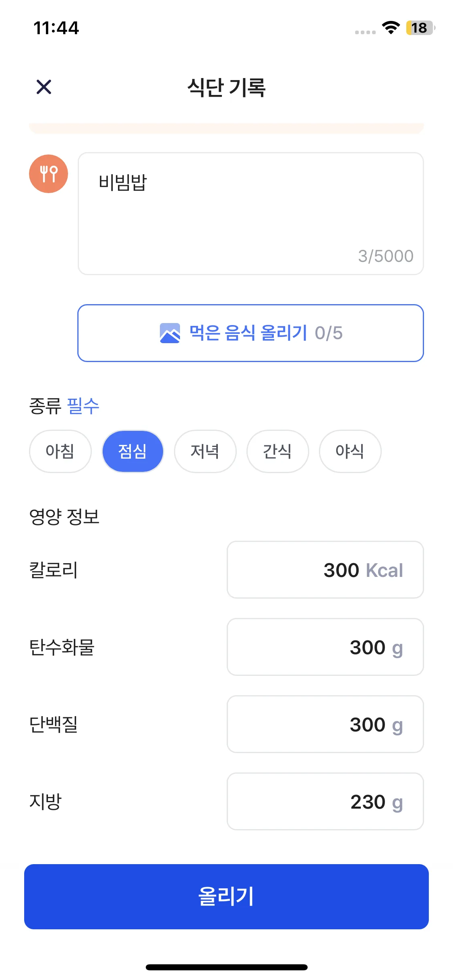This screenshot has width=453, height=980.
Task: Edit the 칼로리 Kcal input field
Action: pos(325,570)
